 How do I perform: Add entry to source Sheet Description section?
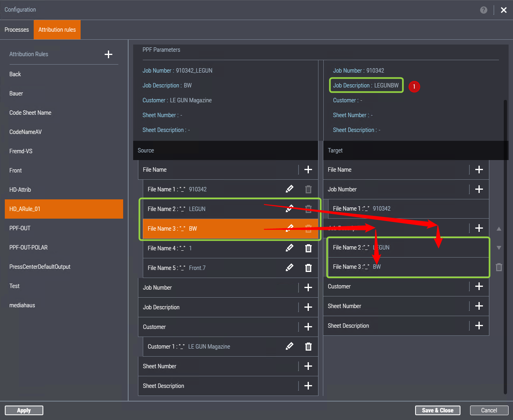(x=308, y=386)
